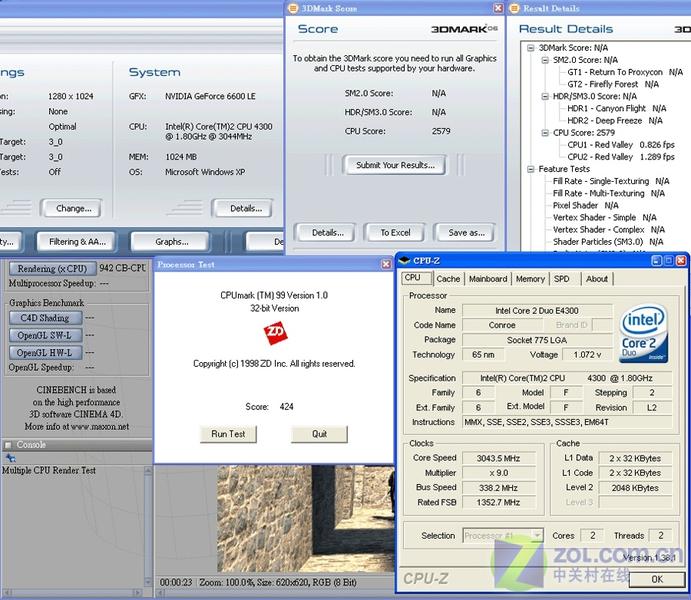Open the Mainboard tab in CPU-Z
Image resolution: width=691 pixels, height=600 pixels.
click(488, 279)
